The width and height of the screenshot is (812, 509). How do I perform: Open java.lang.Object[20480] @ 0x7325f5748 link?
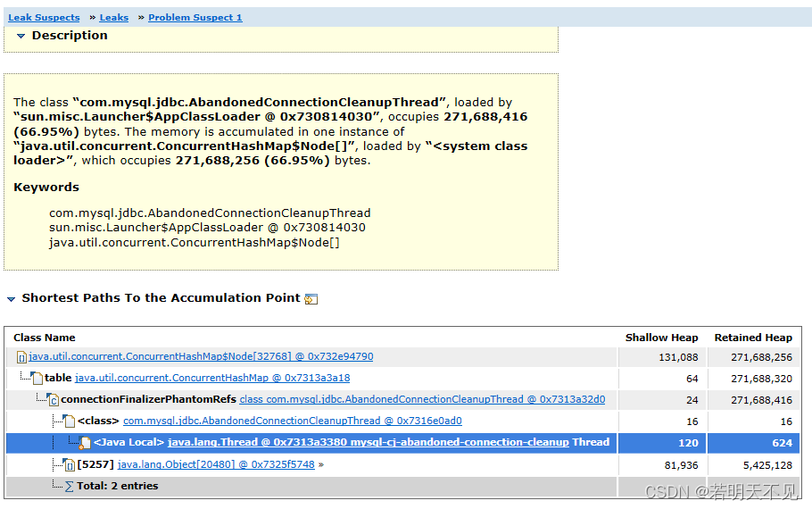[216, 464]
